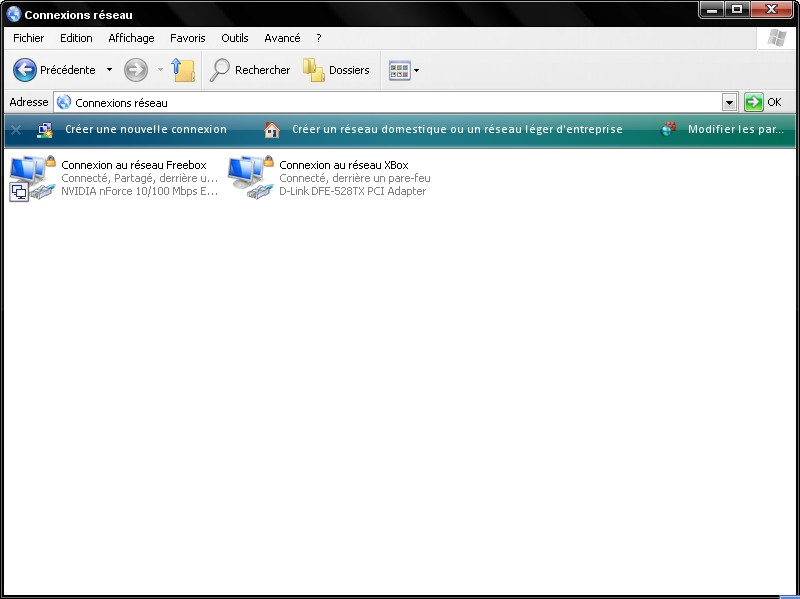Screen dimensions: 800x599
Task: Click the Windows flag logo icon
Action: pos(777,38)
